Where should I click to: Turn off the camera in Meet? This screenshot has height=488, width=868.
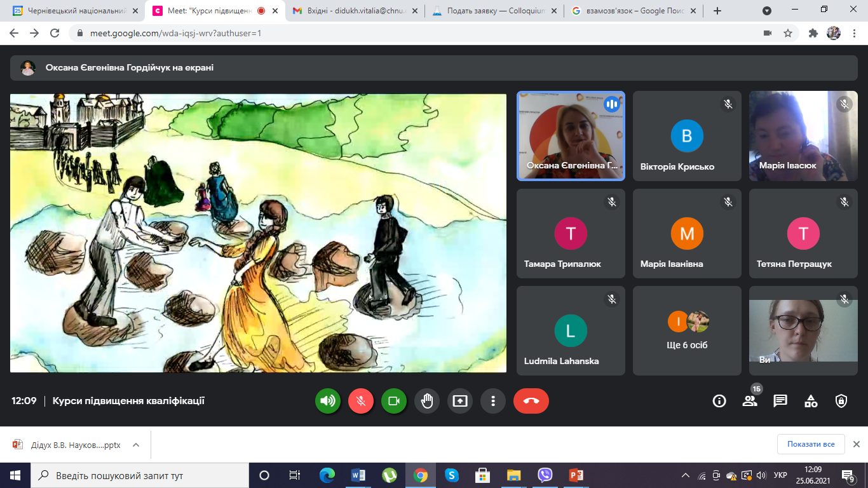tap(394, 401)
